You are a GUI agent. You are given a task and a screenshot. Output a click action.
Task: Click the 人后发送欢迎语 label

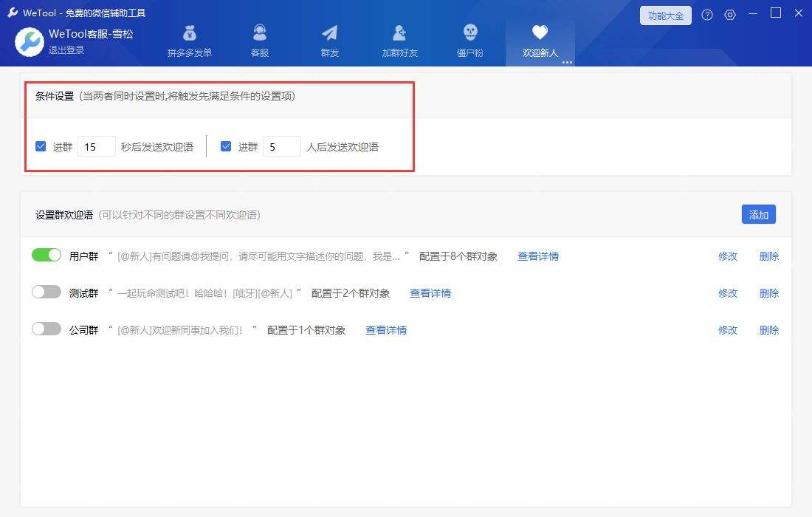coord(343,147)
